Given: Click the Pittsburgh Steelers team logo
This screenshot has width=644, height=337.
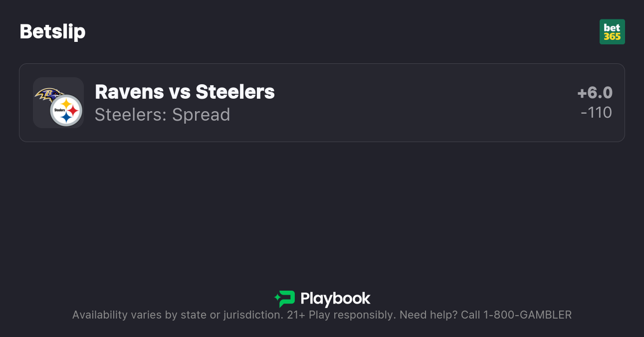Looking at the screenshot, I should [x=66, y=110].
